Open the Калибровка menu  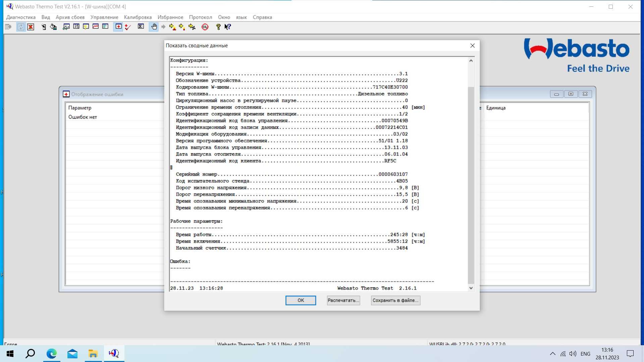click(x=138, y=17)
